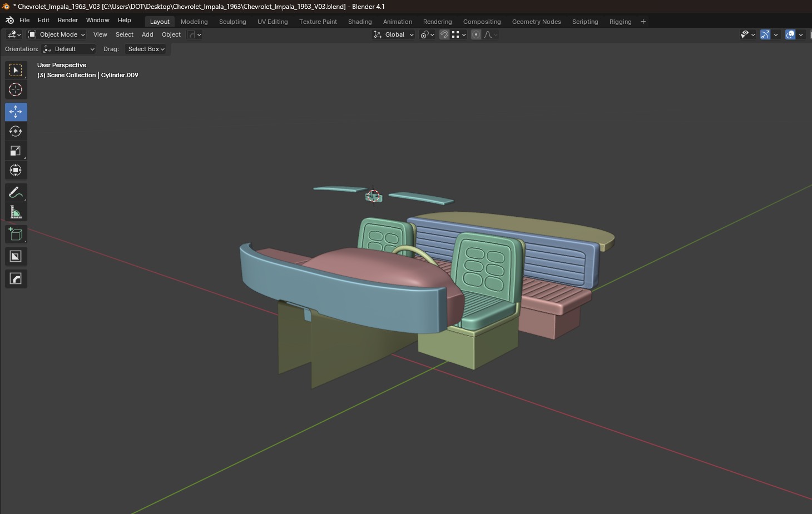Open the File menu
The width and height of the screenshot is (812, 514).
(x=24, y=20)
